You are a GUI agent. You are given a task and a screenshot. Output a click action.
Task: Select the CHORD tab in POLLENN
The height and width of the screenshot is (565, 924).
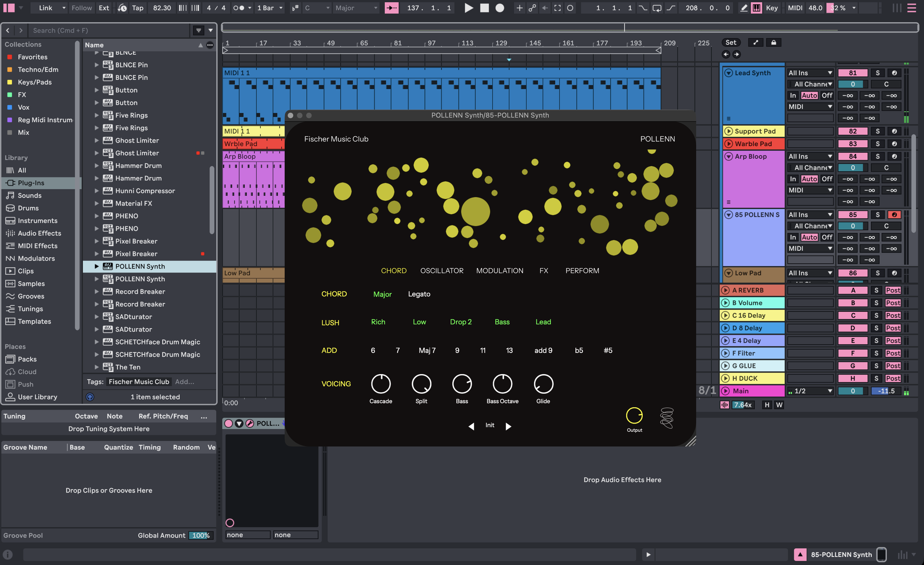394,271
